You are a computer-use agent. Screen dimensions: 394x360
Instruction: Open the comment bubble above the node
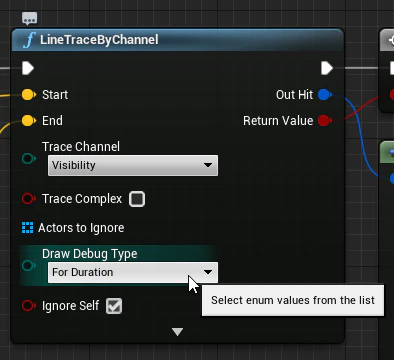click(x=30, y=18)
